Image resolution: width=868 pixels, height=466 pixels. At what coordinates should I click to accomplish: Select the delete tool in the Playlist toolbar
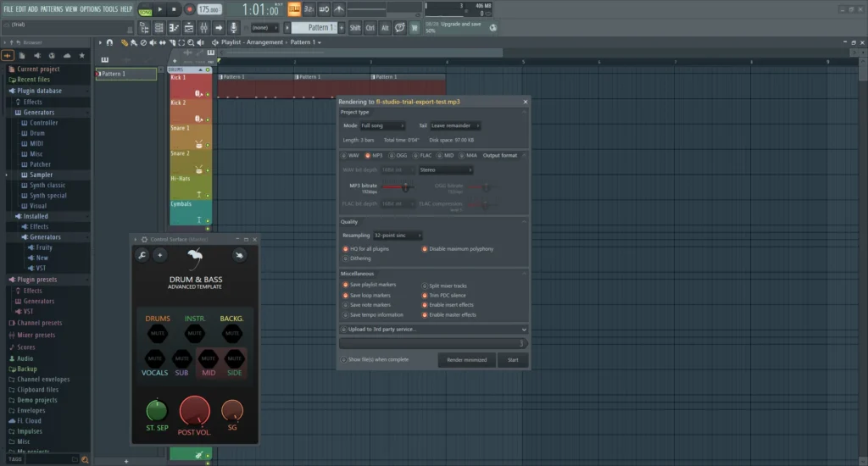tap(143, 42)
